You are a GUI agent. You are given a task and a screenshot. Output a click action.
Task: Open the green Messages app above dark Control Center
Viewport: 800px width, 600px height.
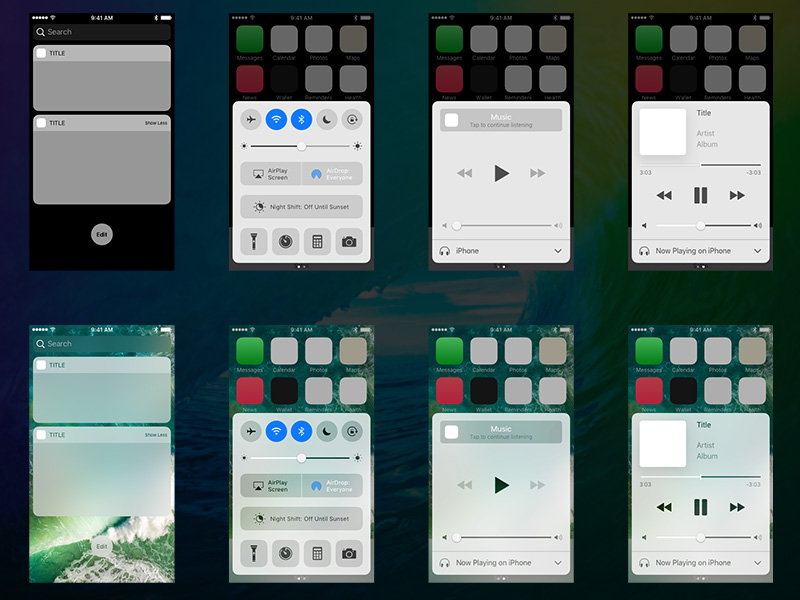point(249,39)
